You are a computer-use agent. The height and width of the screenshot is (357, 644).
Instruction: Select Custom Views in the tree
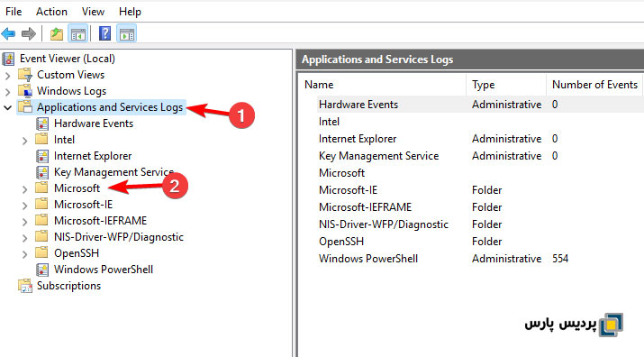click(70, 75)
